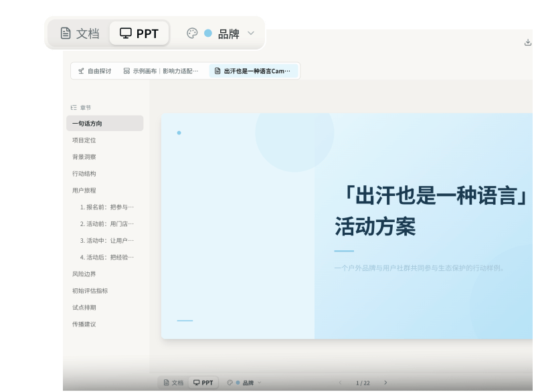Click the 活动方案 title line on slide
The height and width of the screenshot is (392, 534).
tap(375, 226)
